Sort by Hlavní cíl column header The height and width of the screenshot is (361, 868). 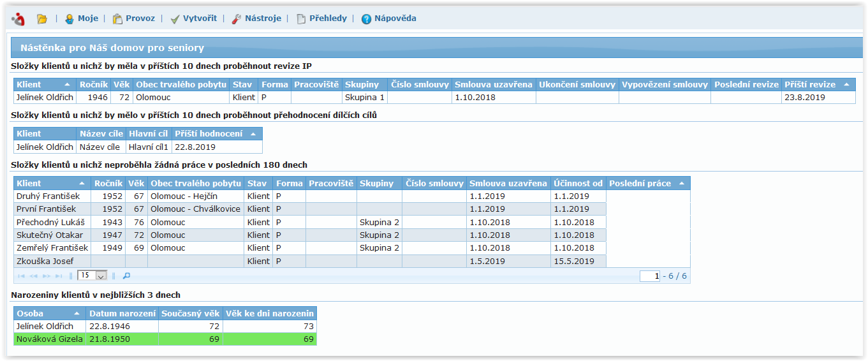[148, 133]
